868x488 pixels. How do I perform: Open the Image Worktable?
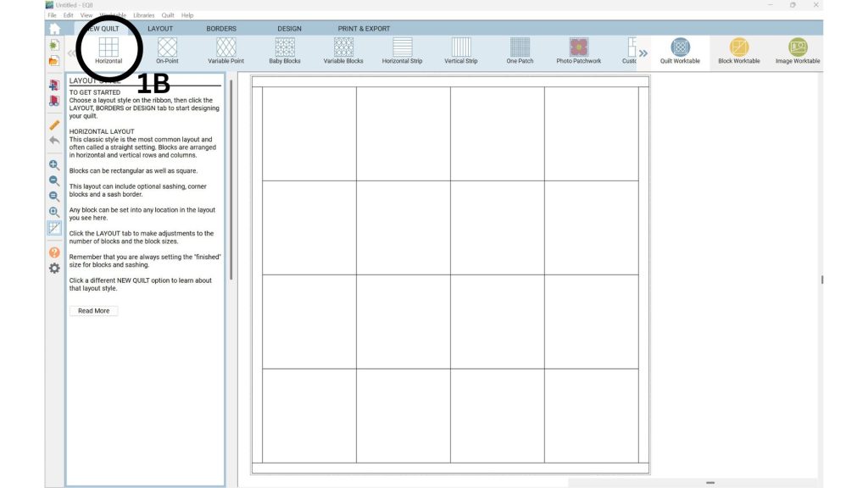coord(797,49)
